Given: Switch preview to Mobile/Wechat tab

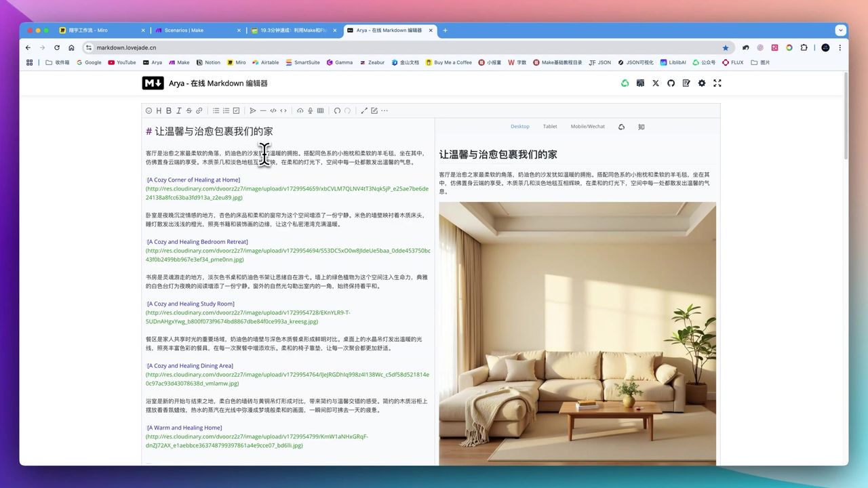Looking at the screenshot, I should pyautogui.click(x=587, y=127).
